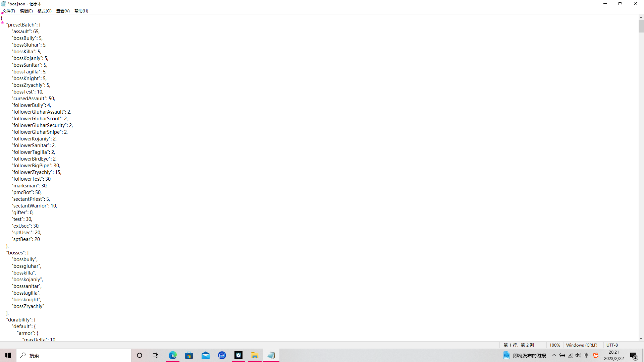The image size is (644, 362).
Task: Click the "sptBear": 20 line
Action: [x=26, y=239]
